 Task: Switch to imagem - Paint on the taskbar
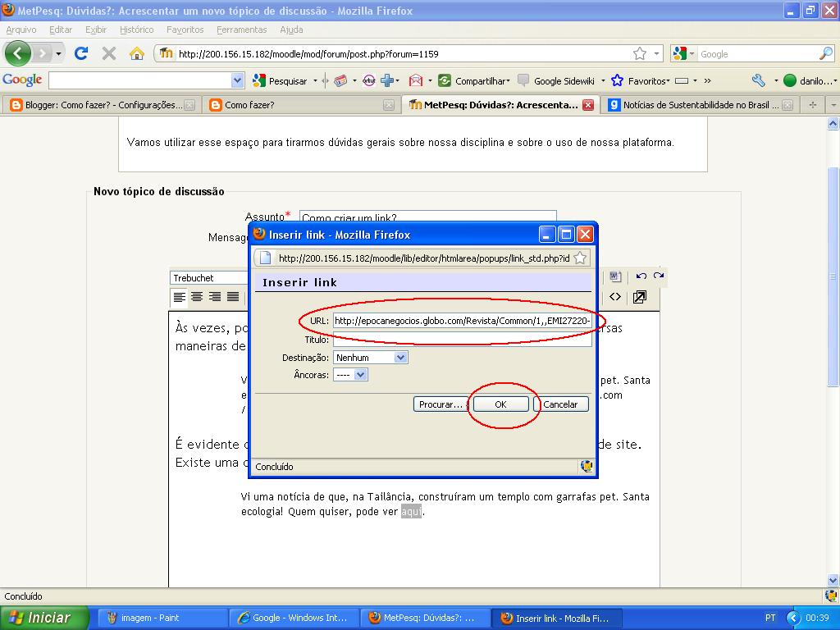[x=162, y=618]
